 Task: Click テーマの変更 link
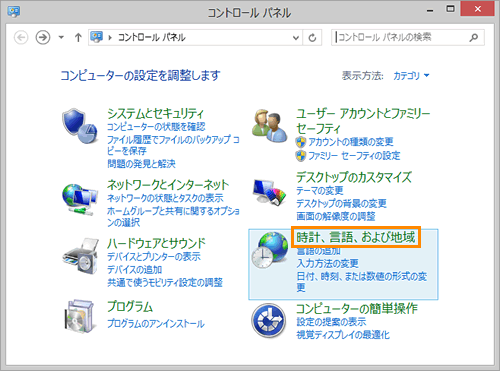coord(320,191)
